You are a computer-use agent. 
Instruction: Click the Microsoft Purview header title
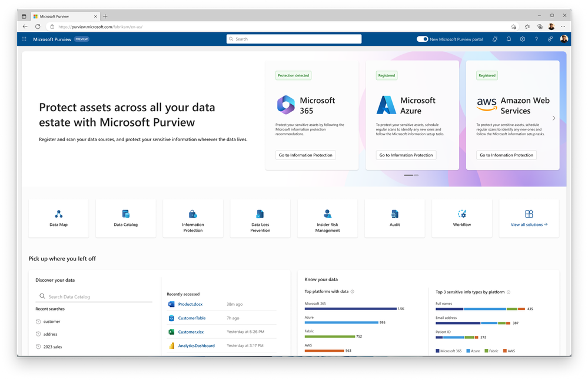click(52, 39)
